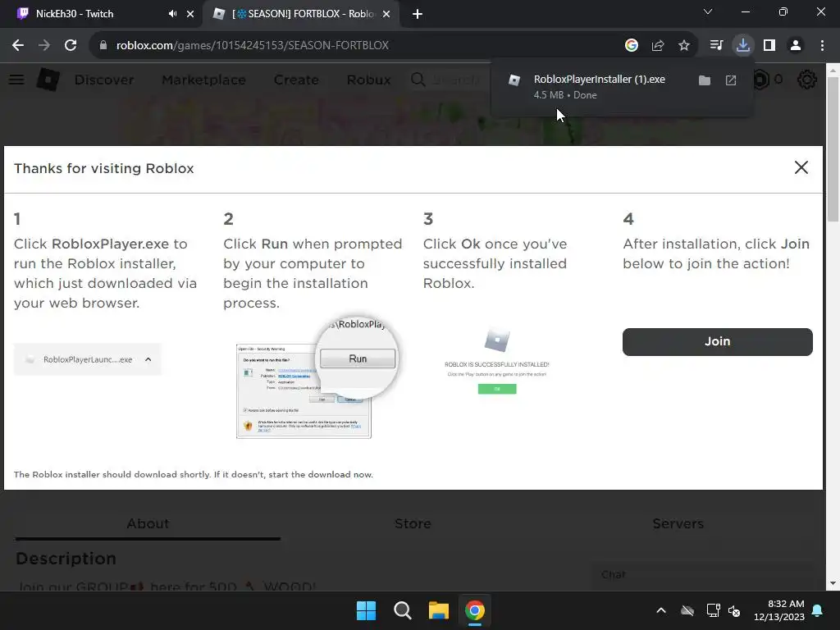Switch to the Store tab
The height and width of the screenshot is (630, 840).
[x=413, y=523]
